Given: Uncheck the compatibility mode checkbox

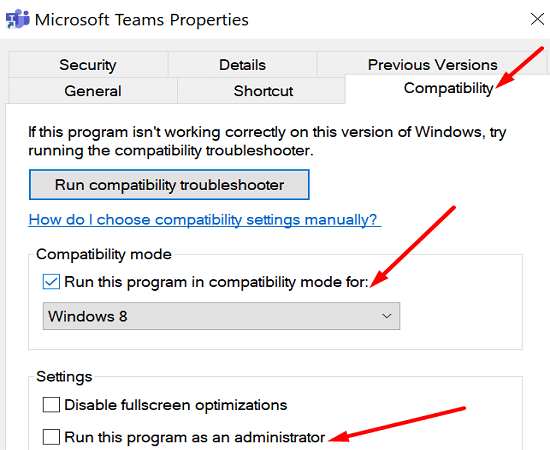Looking at the screenshot, I should [x=51, y=282].
